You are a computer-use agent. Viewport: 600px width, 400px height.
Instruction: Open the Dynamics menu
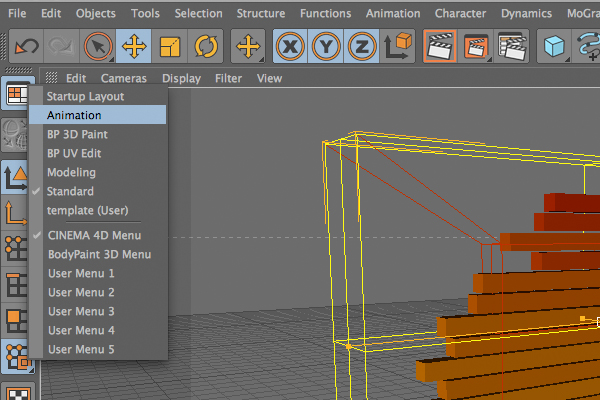[527, 13]
